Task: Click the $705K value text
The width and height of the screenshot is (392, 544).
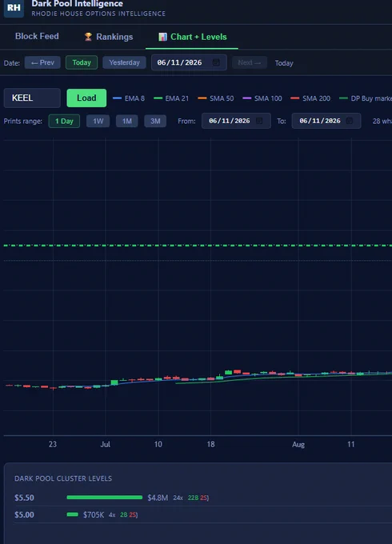Action: coord(94,515)
